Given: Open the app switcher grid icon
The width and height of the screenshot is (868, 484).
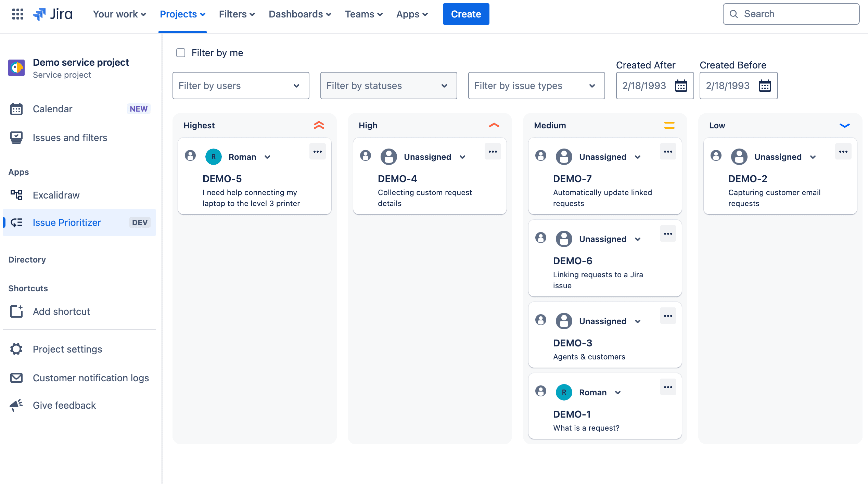Looking at the screenshot, I should tap(18, 14).
